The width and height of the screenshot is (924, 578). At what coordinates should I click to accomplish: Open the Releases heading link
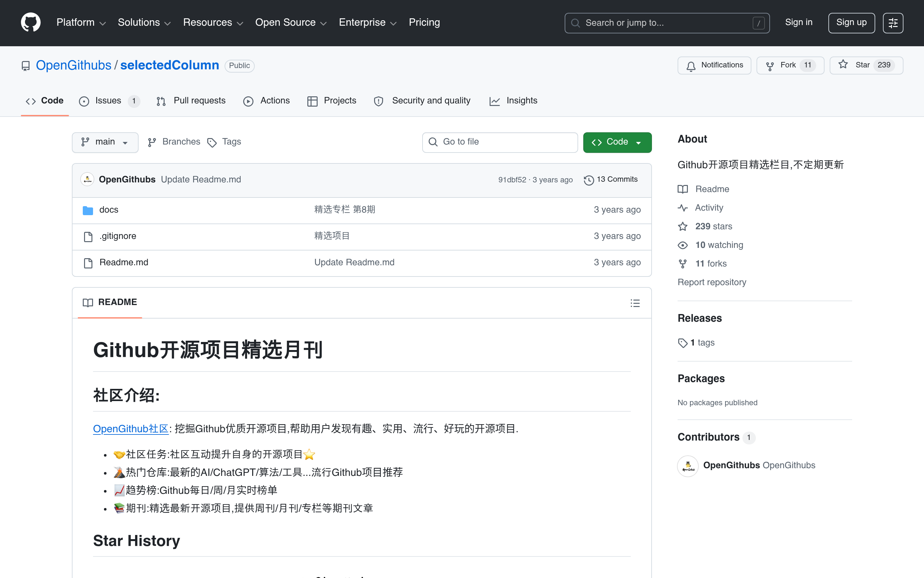[x=699, y=318]
